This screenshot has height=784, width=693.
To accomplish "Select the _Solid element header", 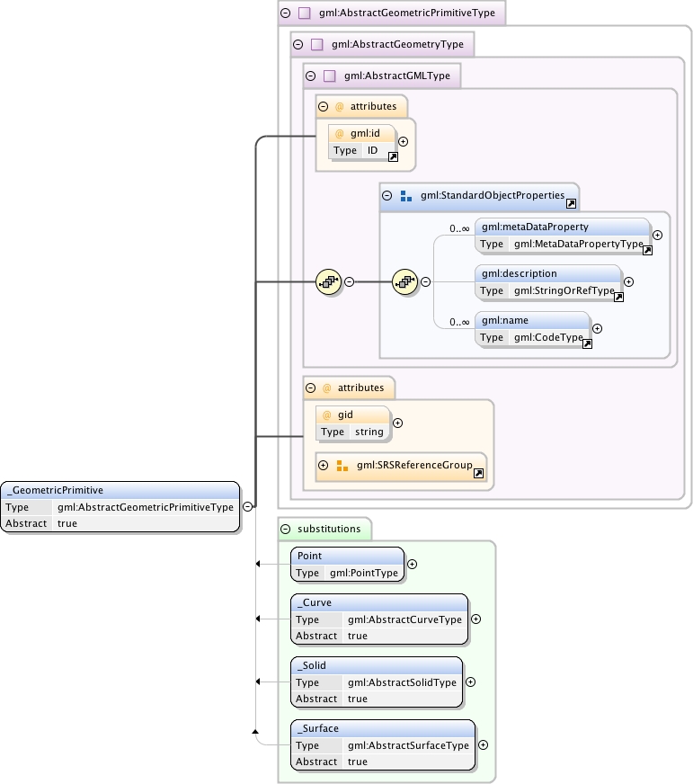I will pyautogui.click(x=377, y=666).
